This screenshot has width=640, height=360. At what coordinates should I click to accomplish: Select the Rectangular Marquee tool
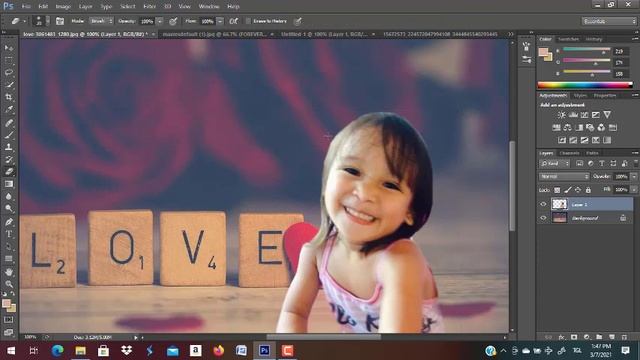(9, 60)
